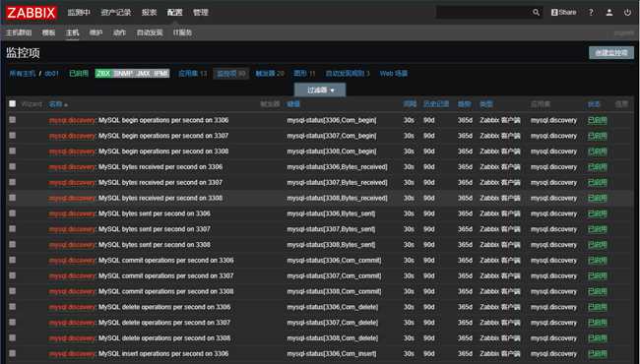
Task: Sort by the 类型 column header
Action: tap(486, 104)
